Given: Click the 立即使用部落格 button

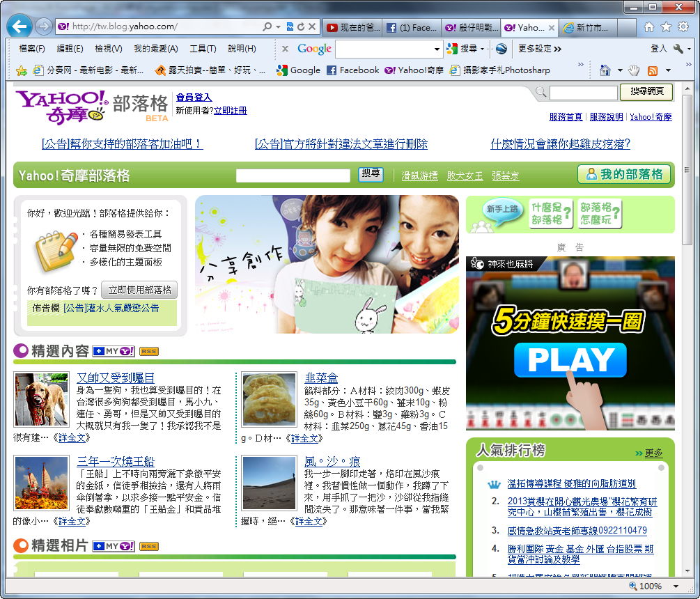Looking at the screenshot, I should 139,290.
